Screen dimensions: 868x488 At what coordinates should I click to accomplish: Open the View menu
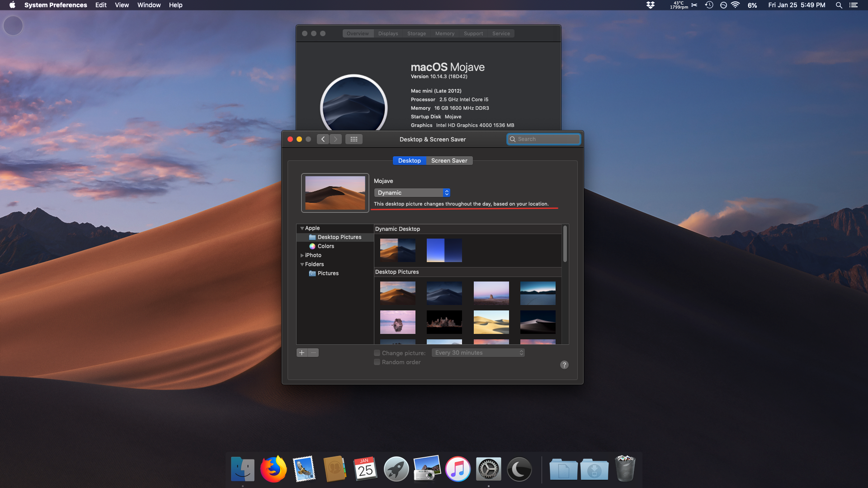click(122, 5)
